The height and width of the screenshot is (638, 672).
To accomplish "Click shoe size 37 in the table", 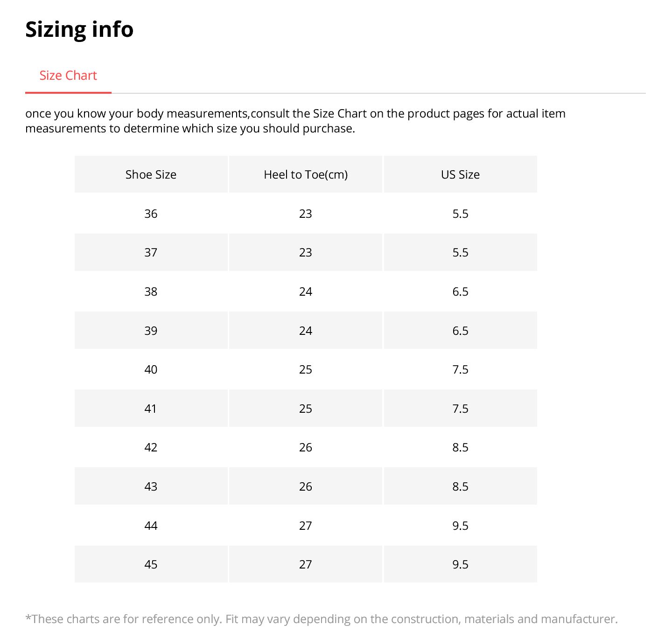I will 151,252.
